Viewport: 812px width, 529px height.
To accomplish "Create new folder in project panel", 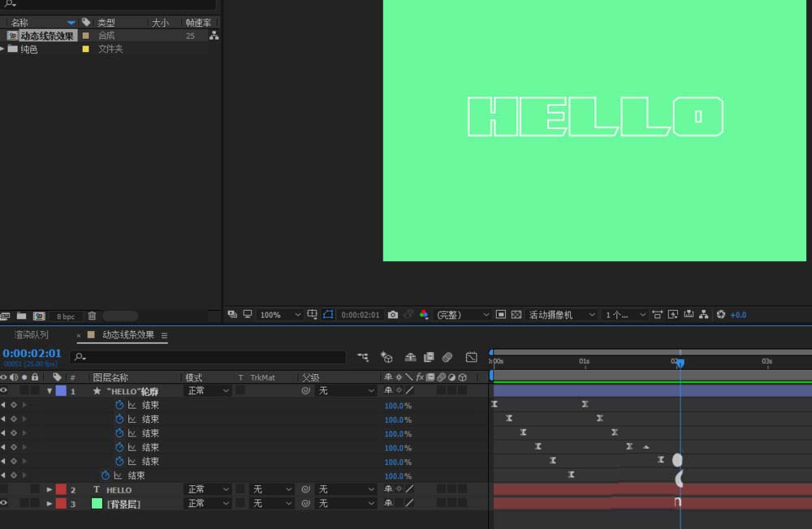I will pos(21,316).
